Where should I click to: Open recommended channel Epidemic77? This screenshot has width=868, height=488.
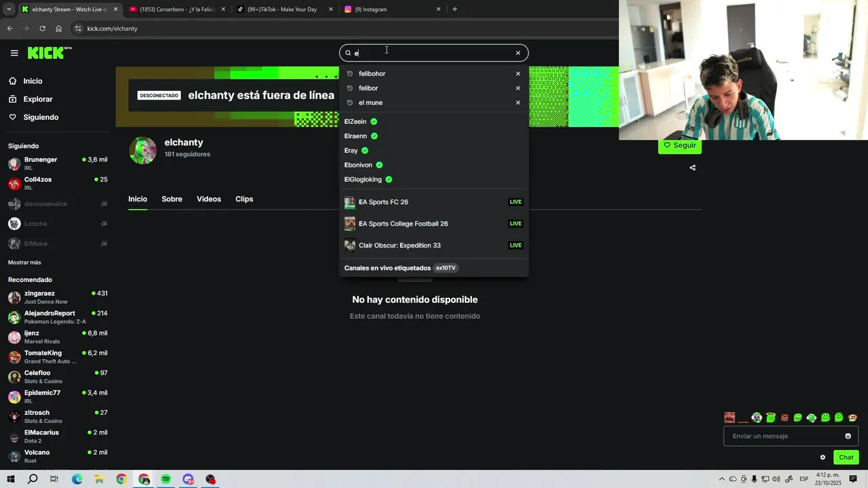[x=58, y=396]
